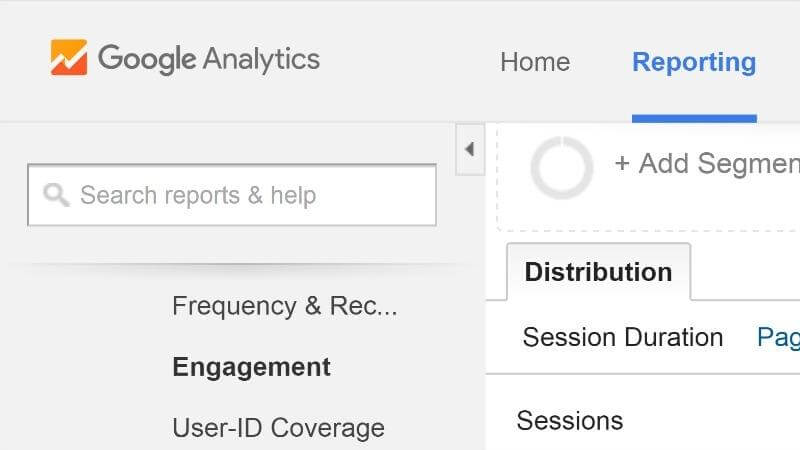Open Frequency & Recency report in sidebar
Screen dimensions: 800x450
point(285,306)
